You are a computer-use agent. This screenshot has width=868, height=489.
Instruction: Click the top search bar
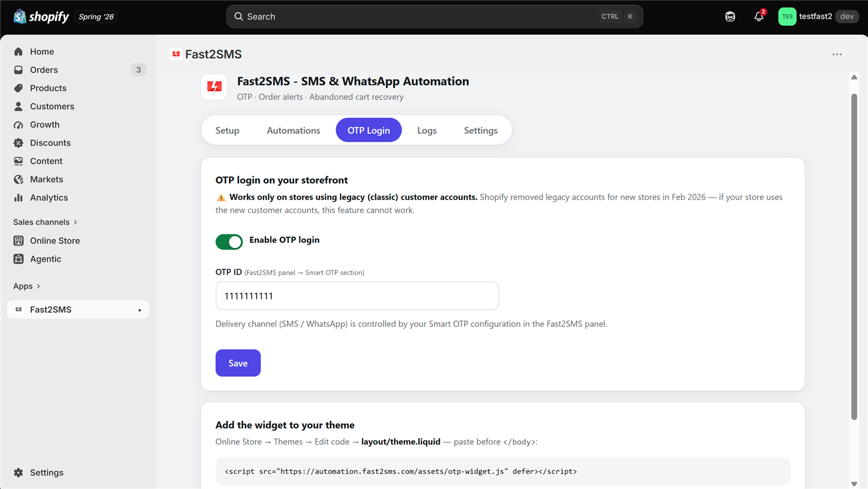(x=435, y=17)
